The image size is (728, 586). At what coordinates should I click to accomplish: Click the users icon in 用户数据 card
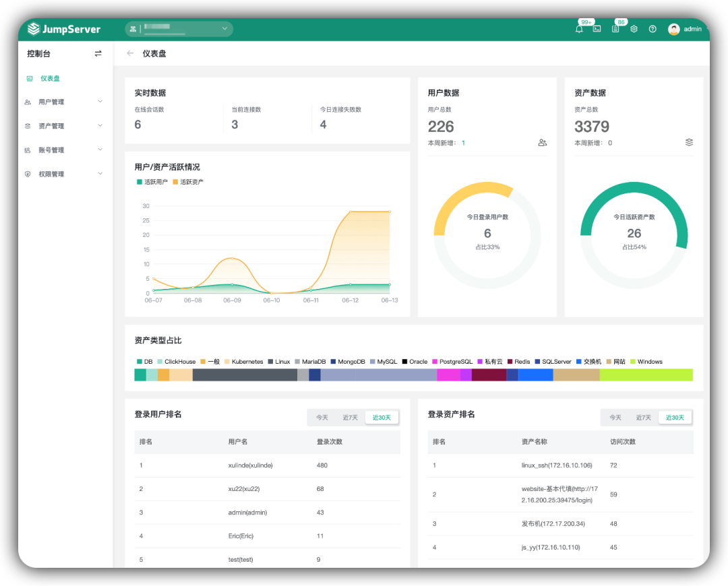coord(542,142)
